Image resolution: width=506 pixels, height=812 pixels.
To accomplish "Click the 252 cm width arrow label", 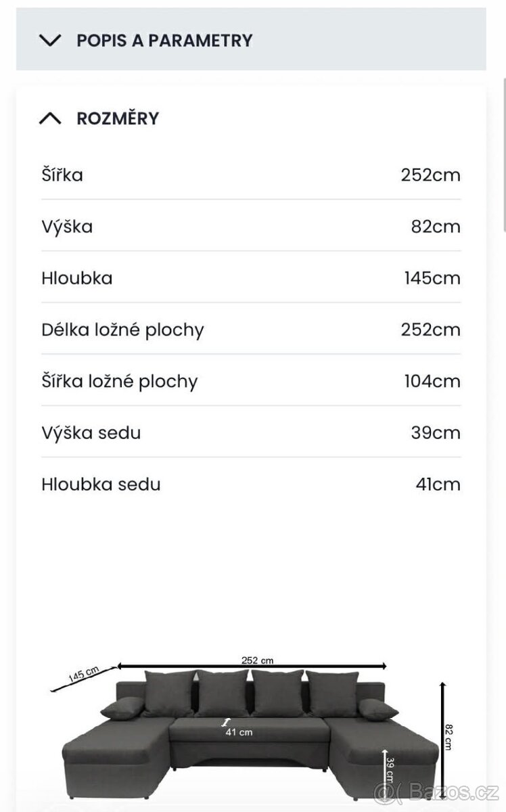I will pos(257,661).
